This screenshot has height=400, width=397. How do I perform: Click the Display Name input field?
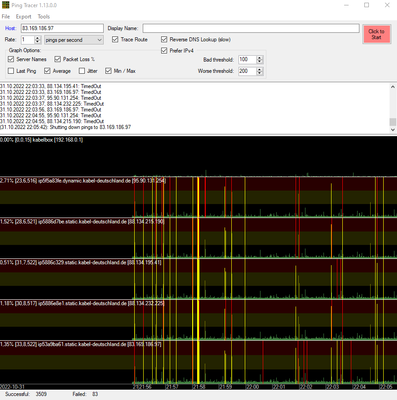click(251, 28)
